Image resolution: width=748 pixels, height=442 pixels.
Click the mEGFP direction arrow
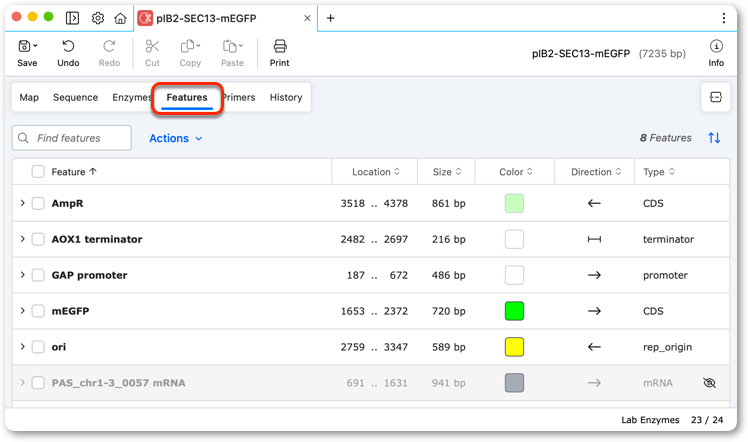(594, 311)
